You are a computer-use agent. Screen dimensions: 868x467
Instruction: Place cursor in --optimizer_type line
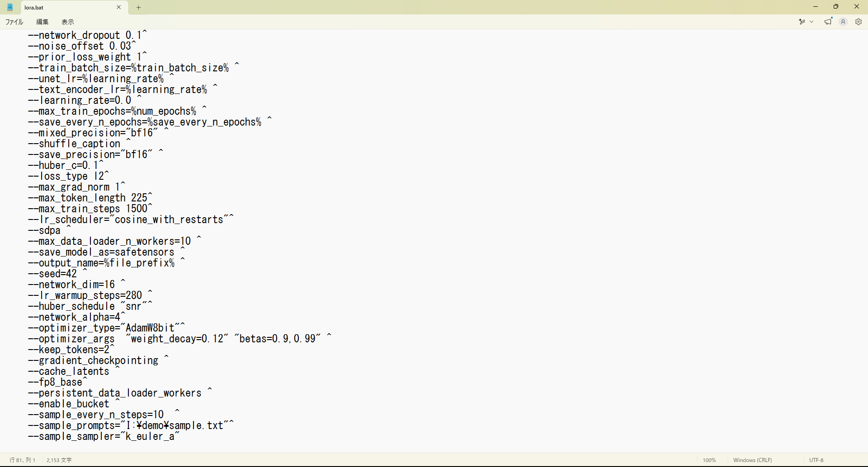coord(107,328)
